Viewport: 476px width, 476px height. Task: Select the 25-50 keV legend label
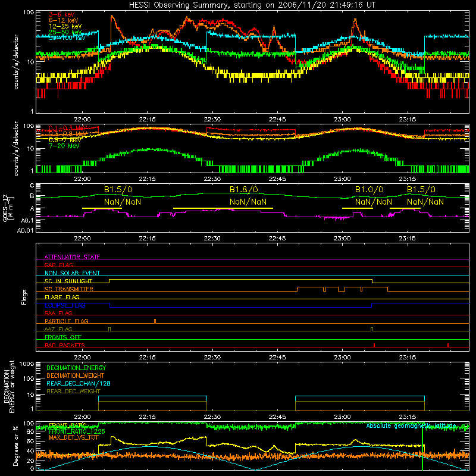click(x=65, y=32)
